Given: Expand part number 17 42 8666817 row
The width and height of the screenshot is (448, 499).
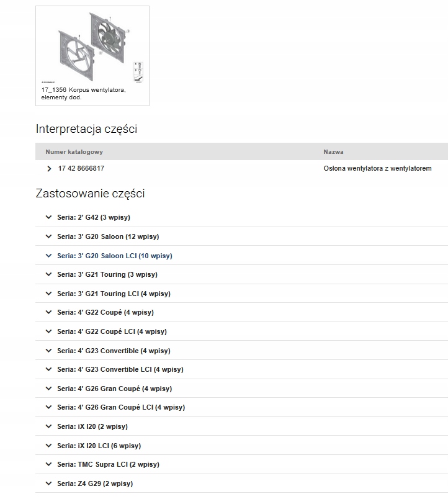Looking at the screenshot, I should pos(50,169).
